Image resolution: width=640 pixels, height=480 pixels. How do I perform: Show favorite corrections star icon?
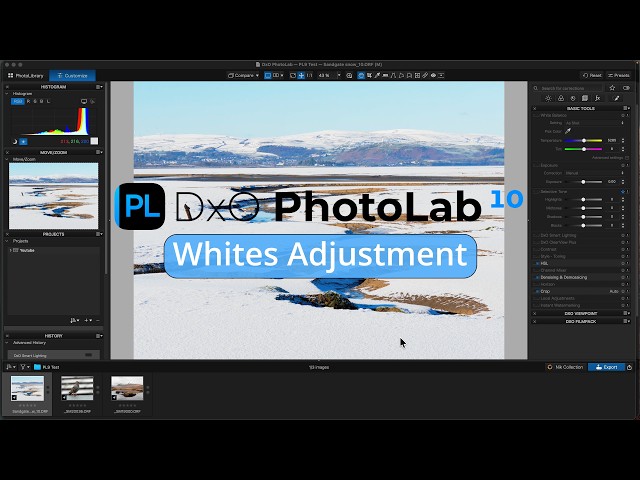612,88
